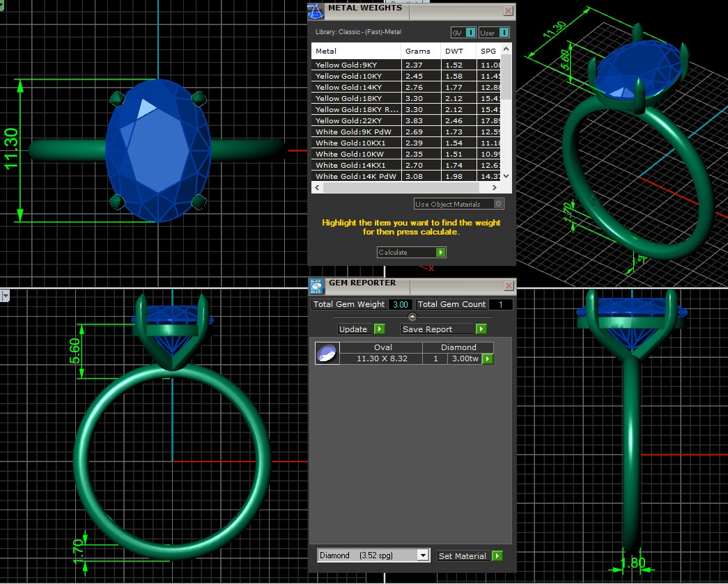
Task: Enable Use Object Materials option
Action: 498,204
